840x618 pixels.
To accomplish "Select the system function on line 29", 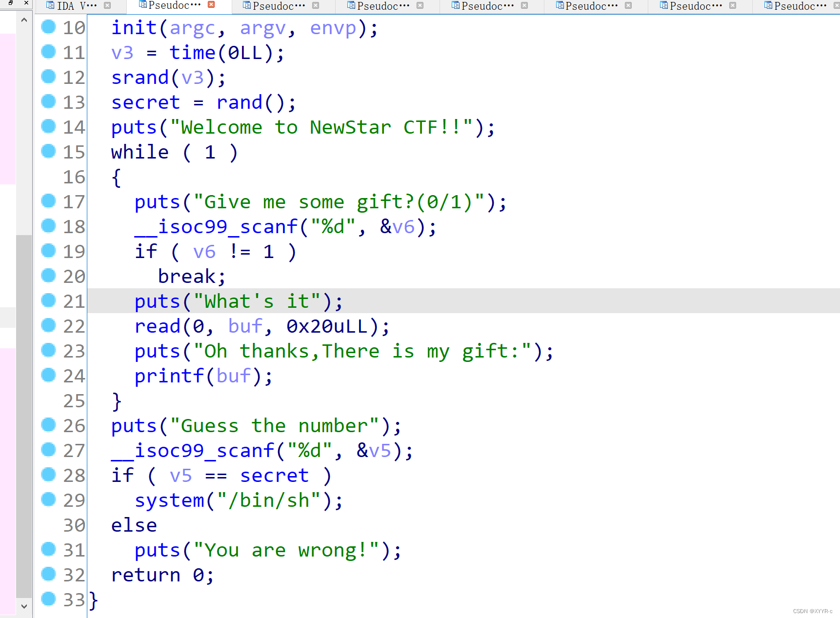I will (169, 500).
